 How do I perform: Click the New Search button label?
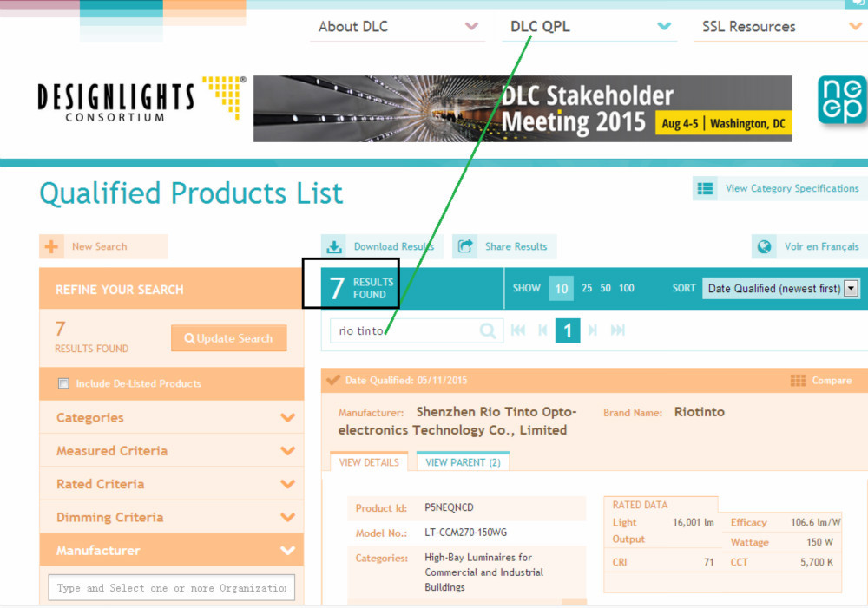click(x=100, y=246)
